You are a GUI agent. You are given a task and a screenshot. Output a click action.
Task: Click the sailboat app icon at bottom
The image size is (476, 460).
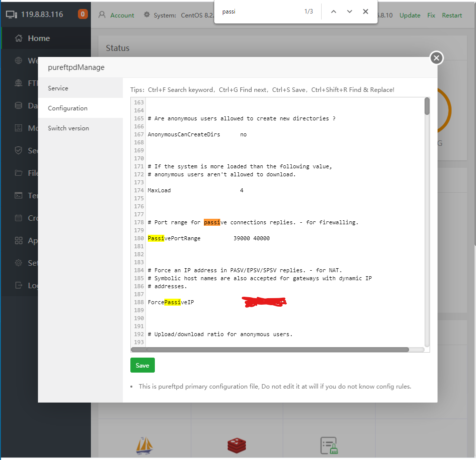pyautogui.click(x=144, y=446)
